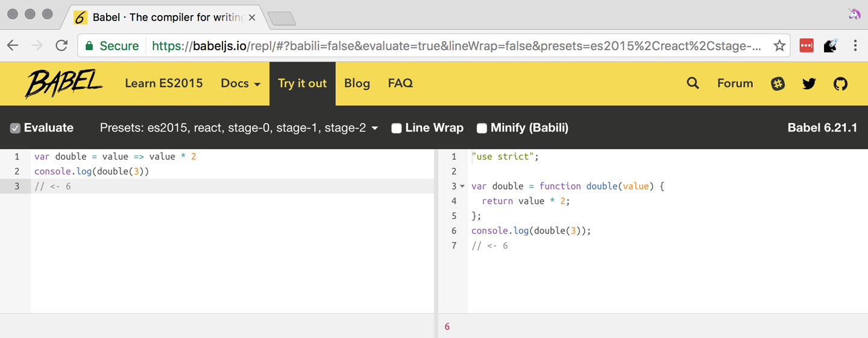Open the Chrome three-dot menu
Viewport: 868px width, 338px height.
(855, 45)
